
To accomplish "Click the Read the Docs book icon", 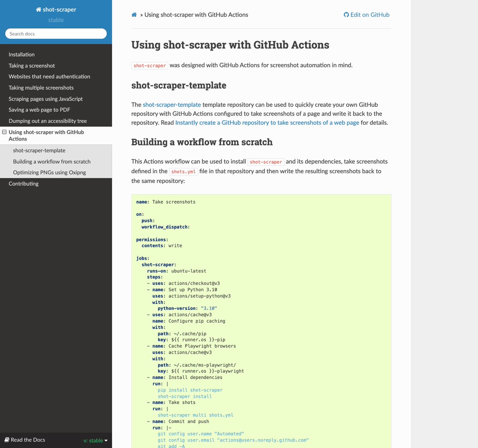I will 7,440.
